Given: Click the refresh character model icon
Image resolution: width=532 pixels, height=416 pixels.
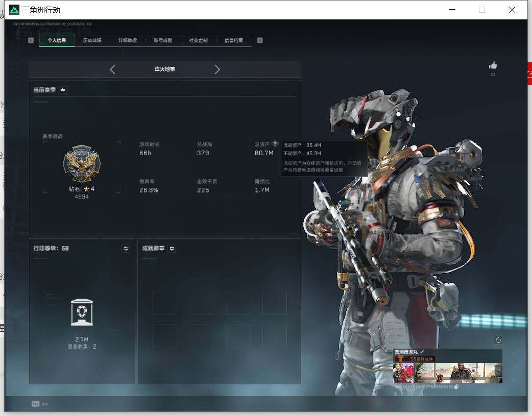Looking at the screenshot, I should pyautogui.click(x=498, y=340).
